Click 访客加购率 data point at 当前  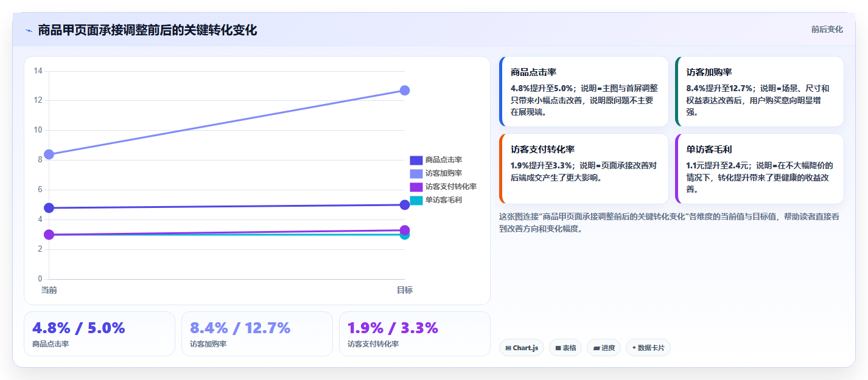pos(49,154)
